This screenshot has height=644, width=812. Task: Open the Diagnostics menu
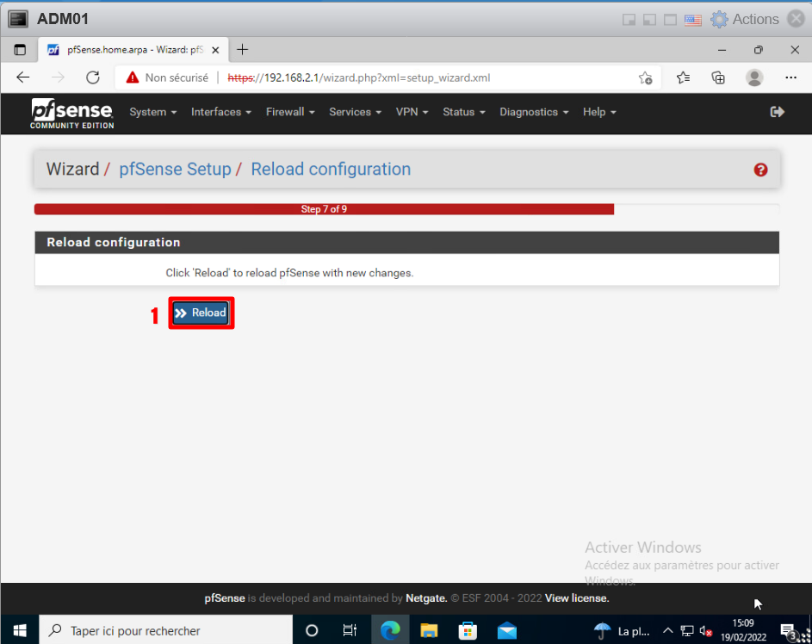pos(534,112)
